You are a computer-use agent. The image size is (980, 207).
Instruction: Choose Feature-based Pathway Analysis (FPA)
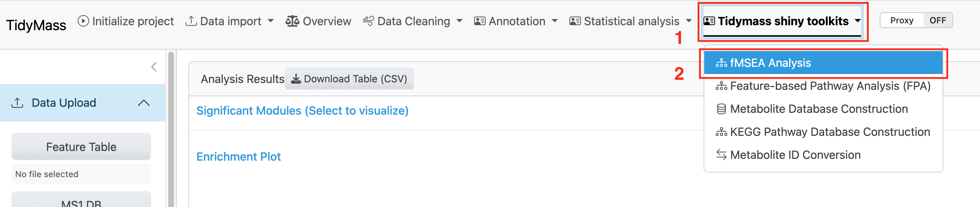point(830,86)
